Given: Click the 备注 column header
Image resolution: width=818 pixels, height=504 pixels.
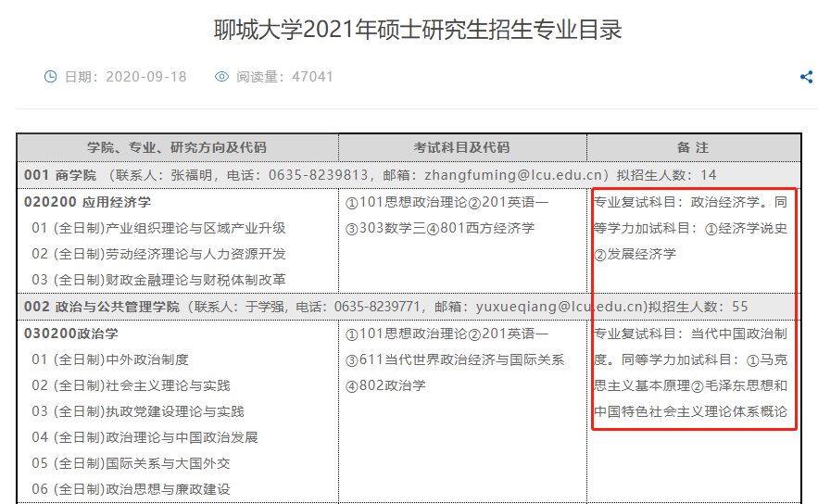Looking at the screenshot, I should coord(693,147).
